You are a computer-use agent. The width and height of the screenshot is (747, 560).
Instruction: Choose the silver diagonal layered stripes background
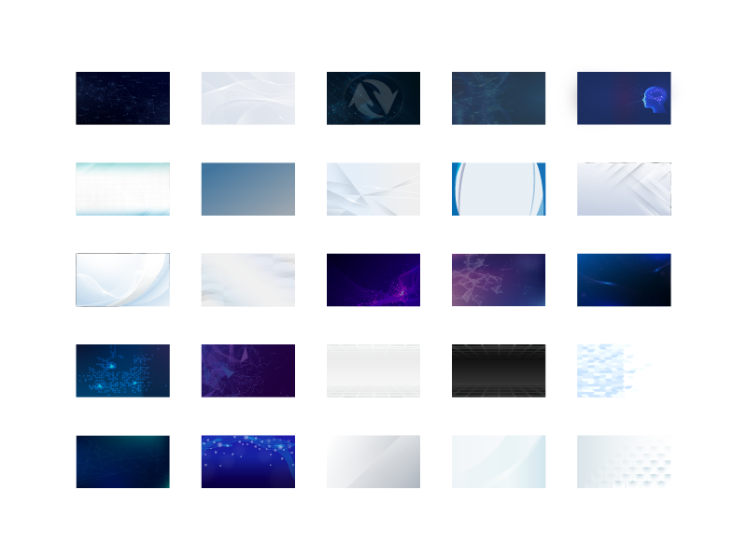tap(624, 189)
